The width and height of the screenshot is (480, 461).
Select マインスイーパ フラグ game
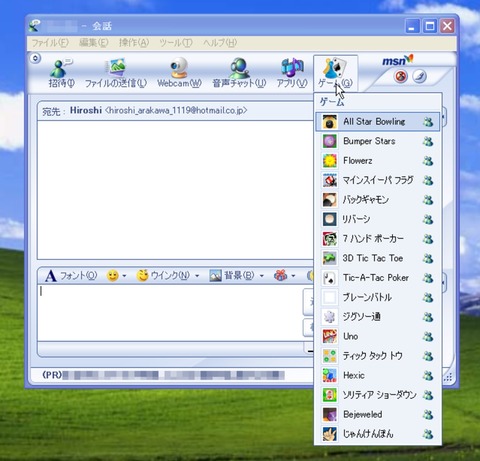point(377,180)
